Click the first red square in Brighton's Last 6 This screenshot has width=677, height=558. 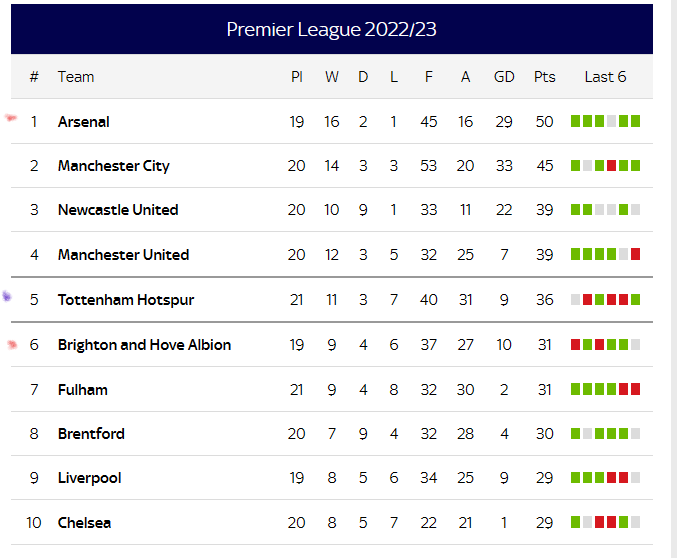tap(576, 344)
